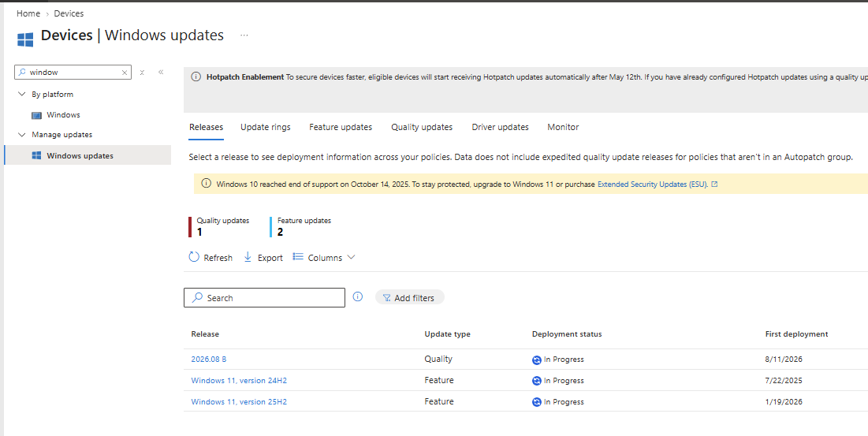Go to Devices in the breadcrumb
Image resolution: width=868 pixels, height=436 pixels.
pos(69,13)
